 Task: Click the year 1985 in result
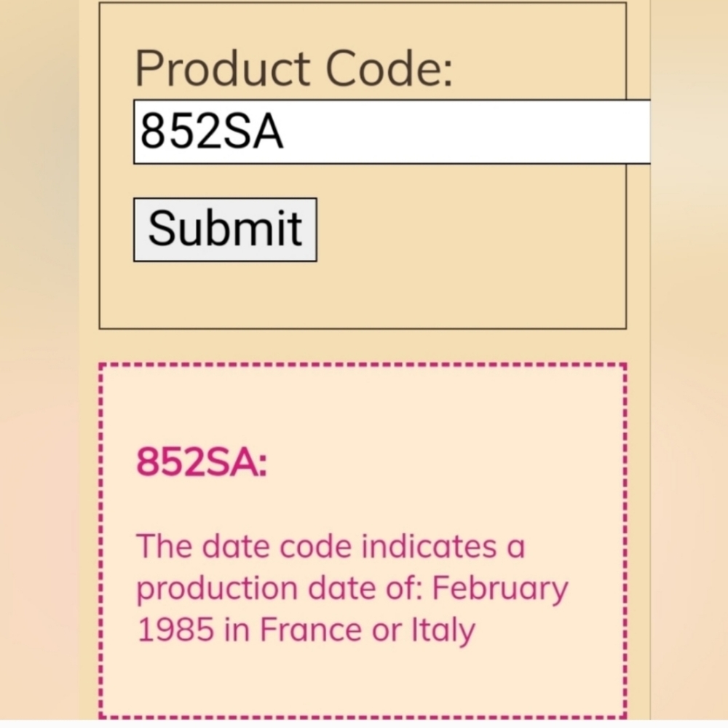tap(175, 630)
